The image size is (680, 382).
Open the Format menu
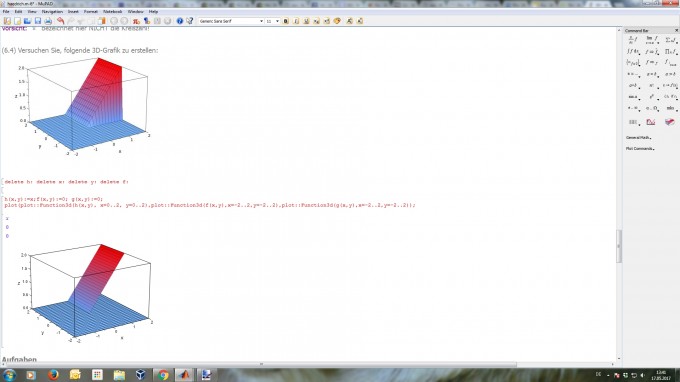point(91,12)
